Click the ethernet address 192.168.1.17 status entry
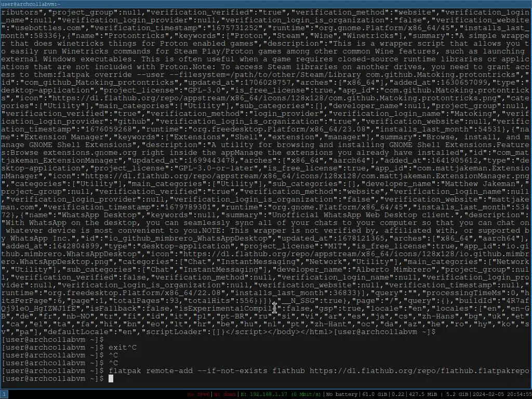 click(281, 394)
